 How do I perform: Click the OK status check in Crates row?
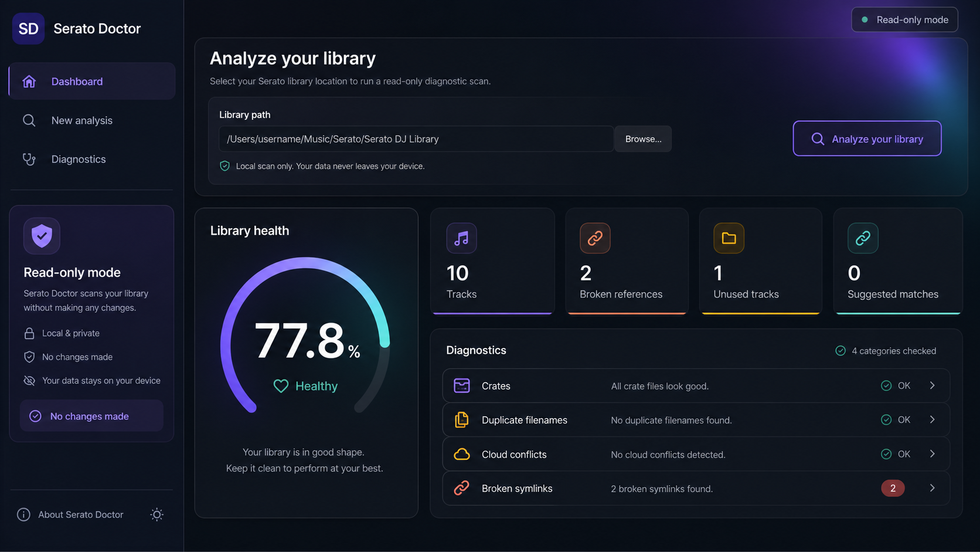886,385
